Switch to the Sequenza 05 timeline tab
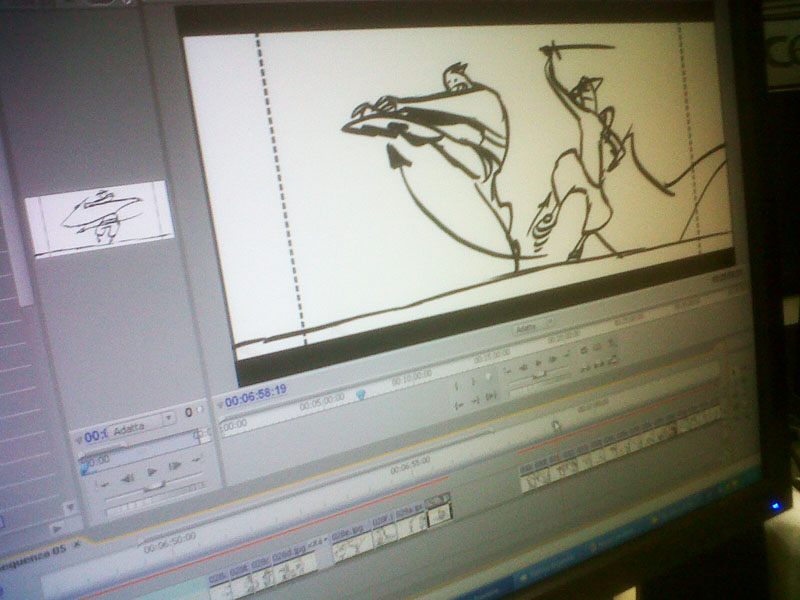The height and width of the screenshot is (600, 800). pos(35,556)
